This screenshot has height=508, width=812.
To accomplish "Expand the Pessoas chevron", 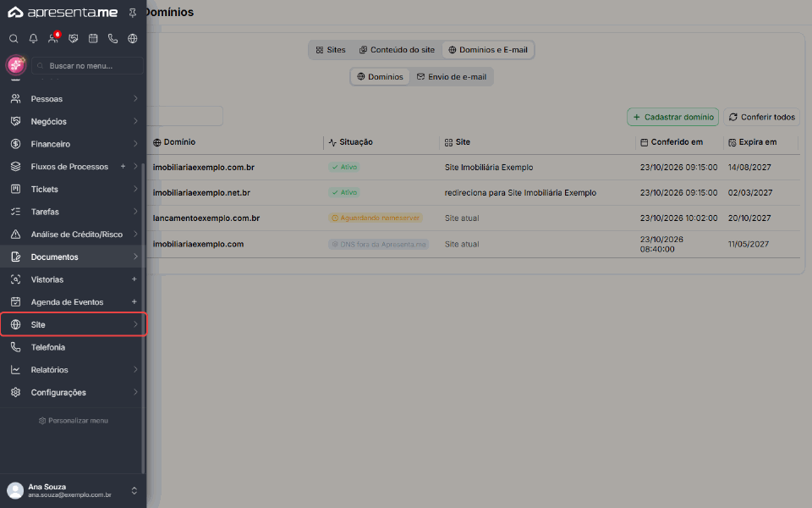I will (x=135, y=98).
